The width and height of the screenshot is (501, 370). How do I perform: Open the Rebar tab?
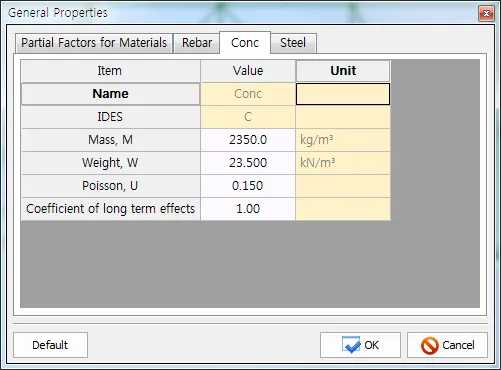coord(197,43)
